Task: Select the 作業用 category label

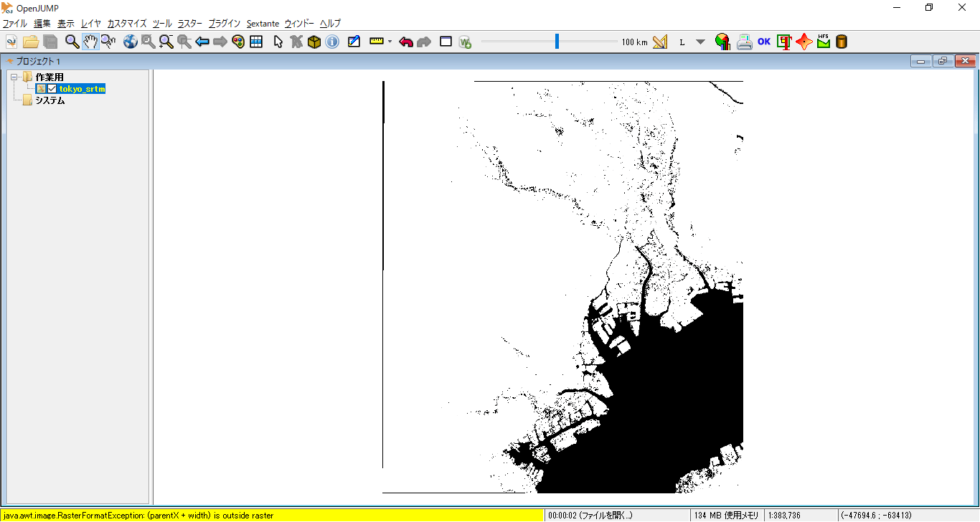Action: [50, 77]
